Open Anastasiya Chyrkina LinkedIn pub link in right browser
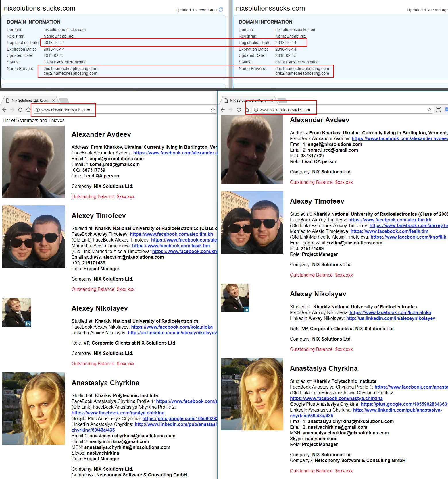 pyautogui.click(x=397, y=410)
